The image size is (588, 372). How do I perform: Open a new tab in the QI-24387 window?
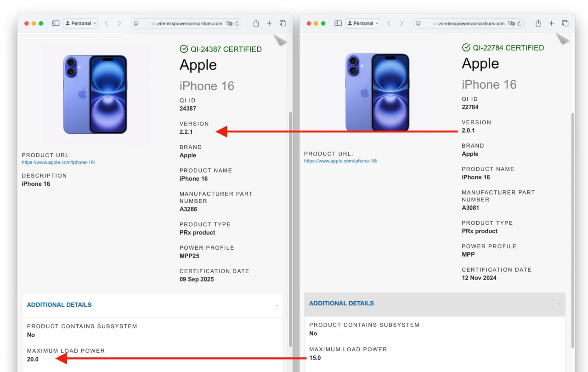269,23
